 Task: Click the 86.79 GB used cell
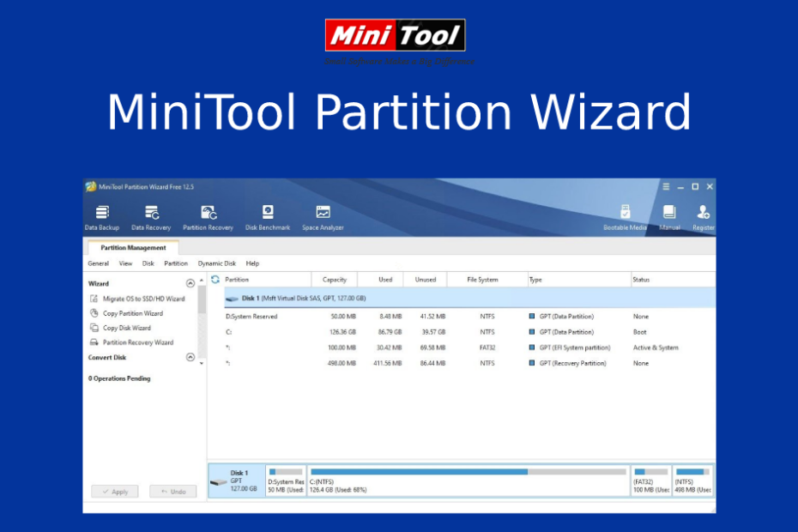tap(390, 332)
